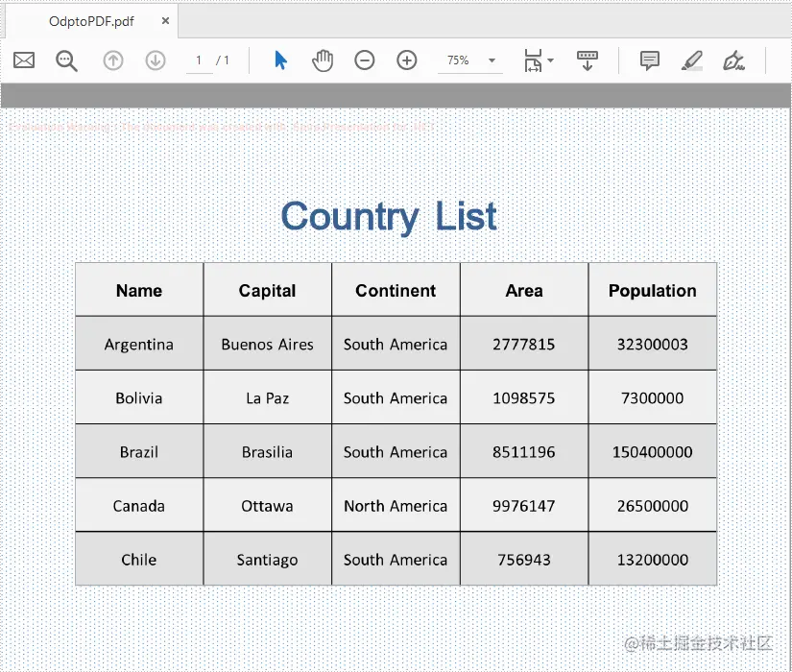The image size is (792, 672).
Task: Open the find text magnifier tool
Action: pos(66,60)
